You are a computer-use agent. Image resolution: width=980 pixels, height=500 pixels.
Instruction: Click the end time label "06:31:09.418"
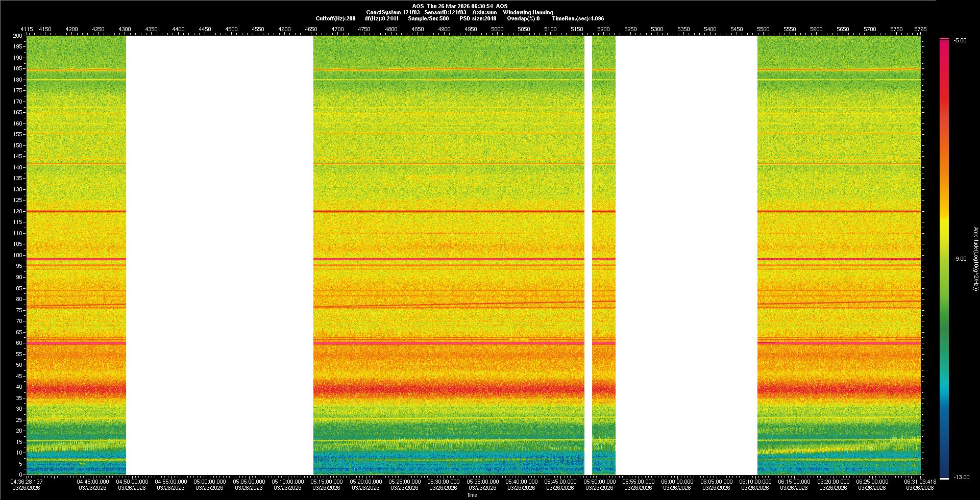point(920,481)
